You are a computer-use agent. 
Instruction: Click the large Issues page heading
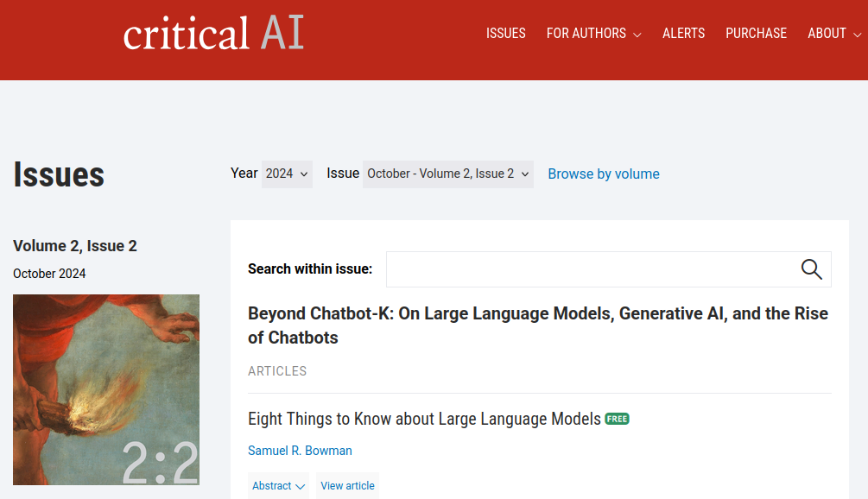click(x=59, y=175)
